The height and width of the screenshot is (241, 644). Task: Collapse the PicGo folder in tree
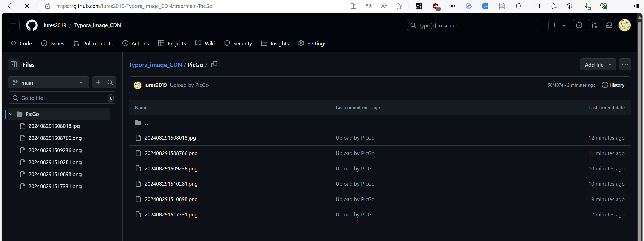11,114
